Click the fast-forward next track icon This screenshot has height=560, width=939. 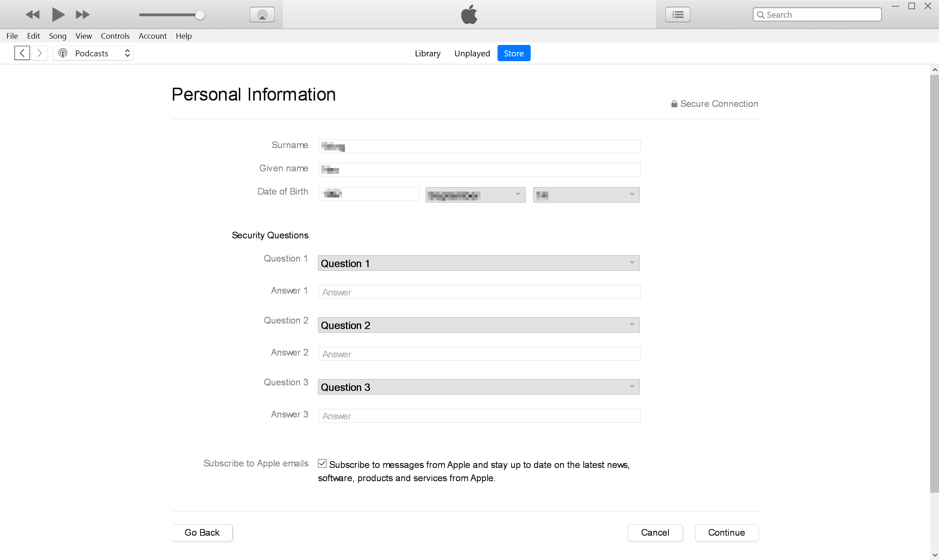point(82,15)
